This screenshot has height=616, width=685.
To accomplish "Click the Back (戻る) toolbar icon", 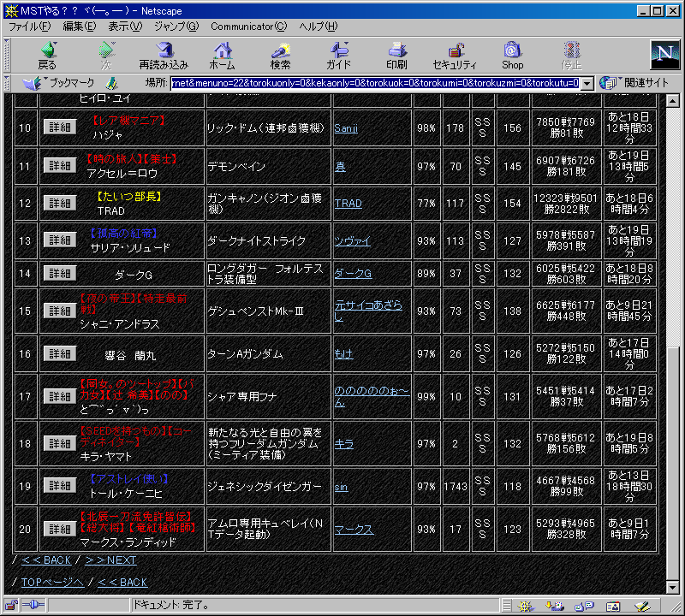I will [47, 56].
